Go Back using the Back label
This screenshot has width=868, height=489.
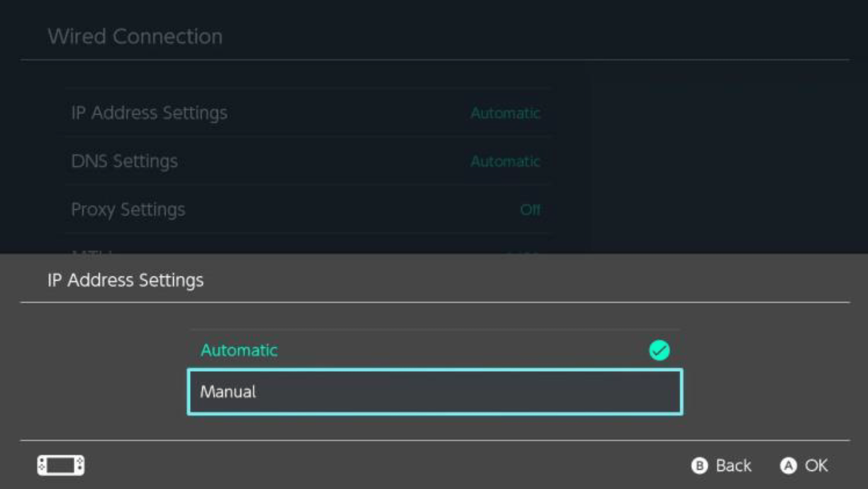point(733,465)
